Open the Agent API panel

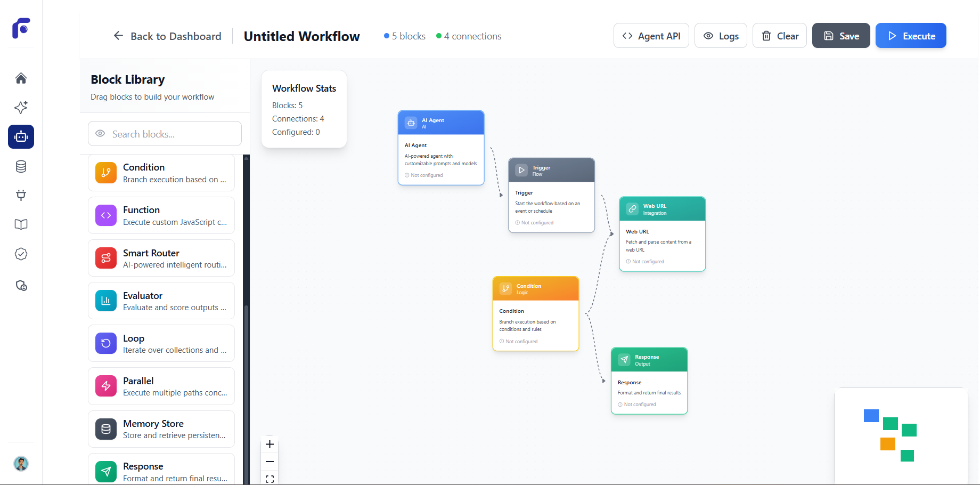pyautogui.click(x=651, y=35)
